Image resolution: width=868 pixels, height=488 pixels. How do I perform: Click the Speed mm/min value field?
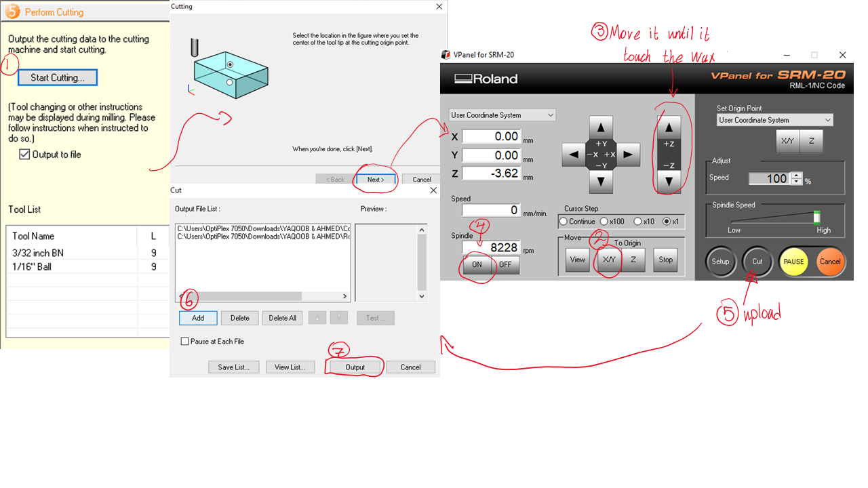point(491,210)
